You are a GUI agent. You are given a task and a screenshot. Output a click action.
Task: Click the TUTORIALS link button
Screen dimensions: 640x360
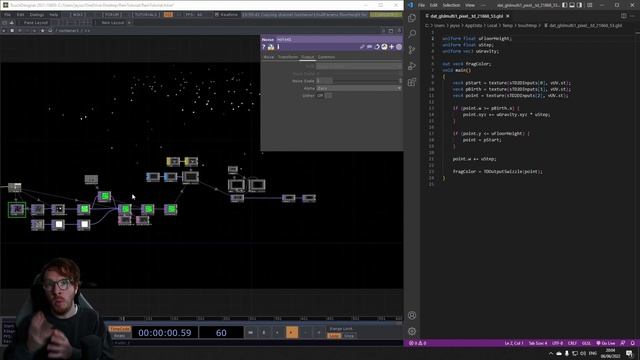146,14
